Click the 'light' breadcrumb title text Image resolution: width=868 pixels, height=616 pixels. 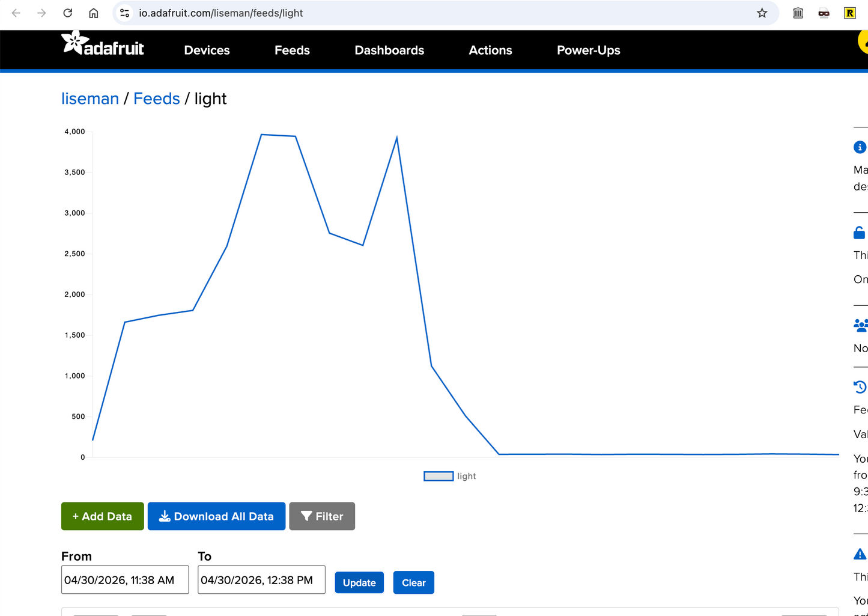click(210, 99)
